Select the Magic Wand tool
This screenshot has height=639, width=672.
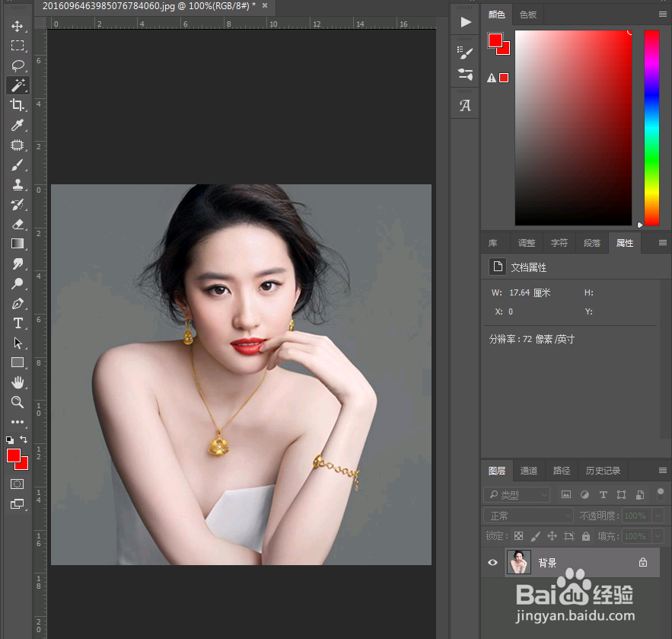18,85
